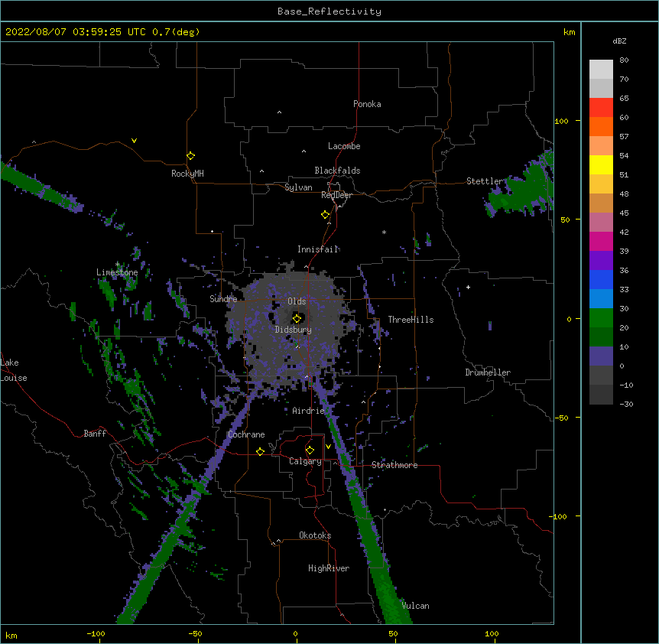The width and height of the screenshot is (659, 644).
Task: Select the Innisfail label
Action: [318, 249]
